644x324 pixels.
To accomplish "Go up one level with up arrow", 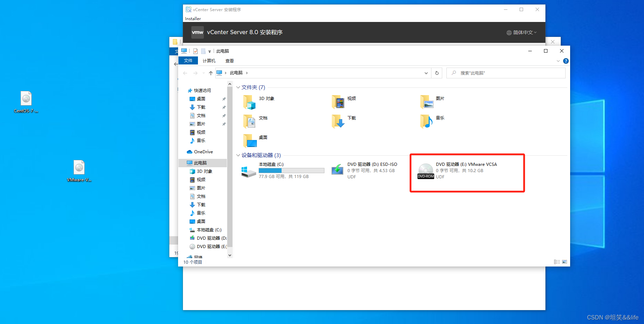I will [210, 73].
